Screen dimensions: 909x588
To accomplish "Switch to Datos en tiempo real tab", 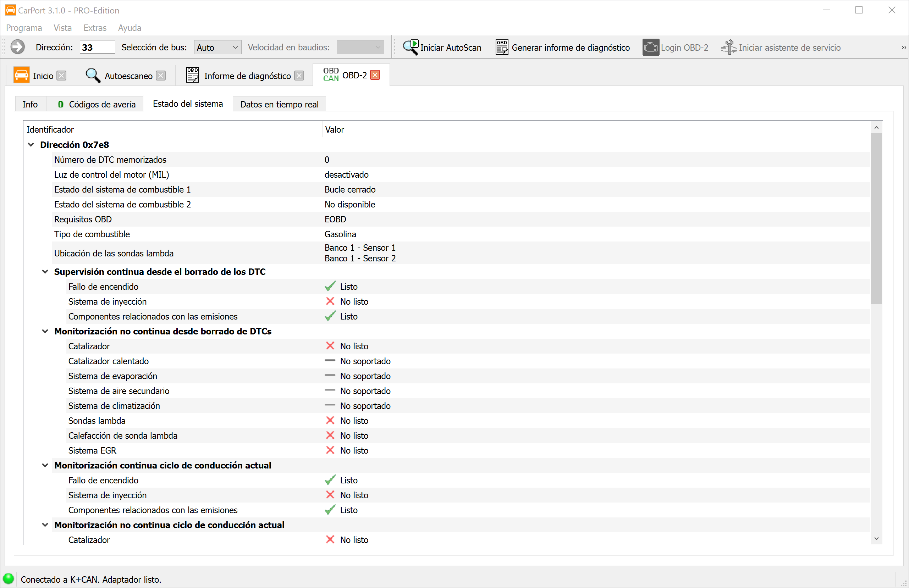I will [279, 104].
